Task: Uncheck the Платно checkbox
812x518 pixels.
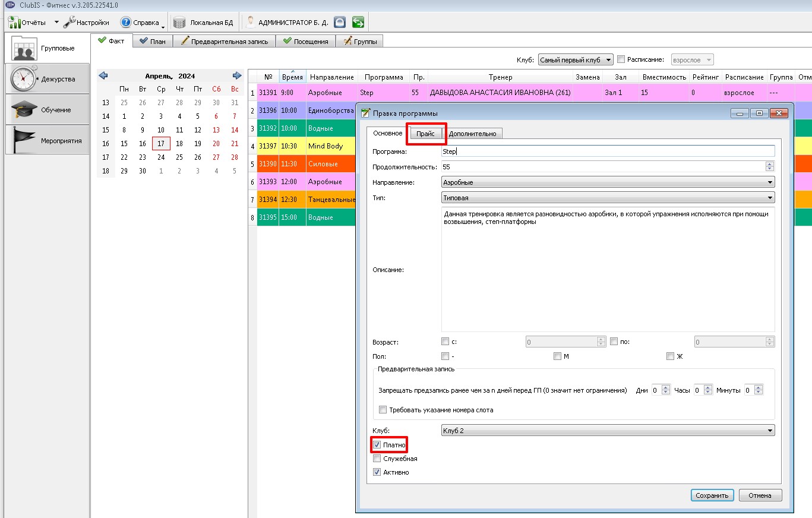Action: (x=377, y=445)
